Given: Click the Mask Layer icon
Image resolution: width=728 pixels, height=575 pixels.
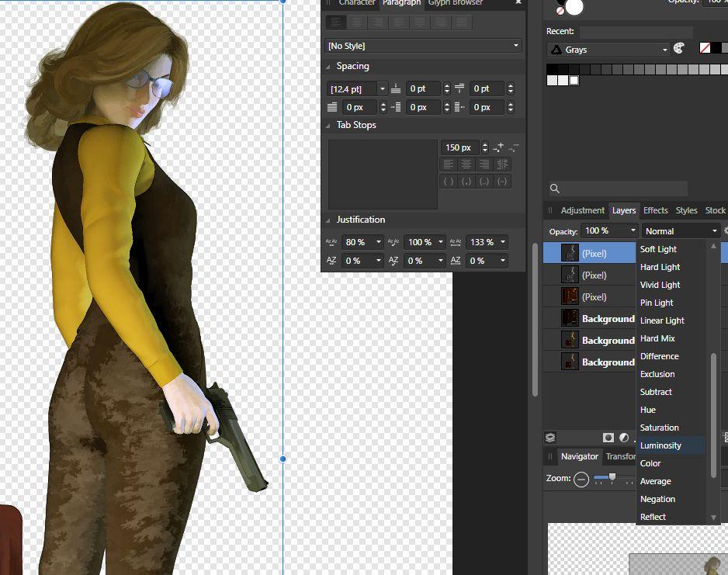Looking at the screenshot, I should tap(608, 438).
